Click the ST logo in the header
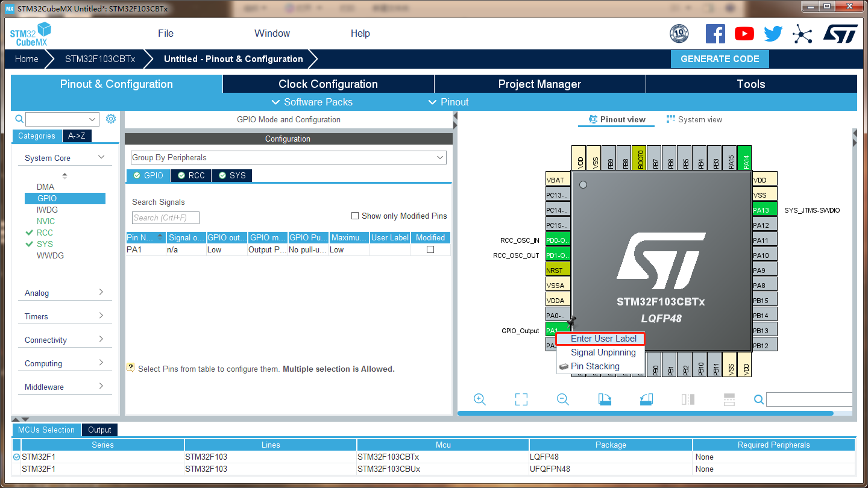Viewport: 868px width, 488px height. click(840, 34)
